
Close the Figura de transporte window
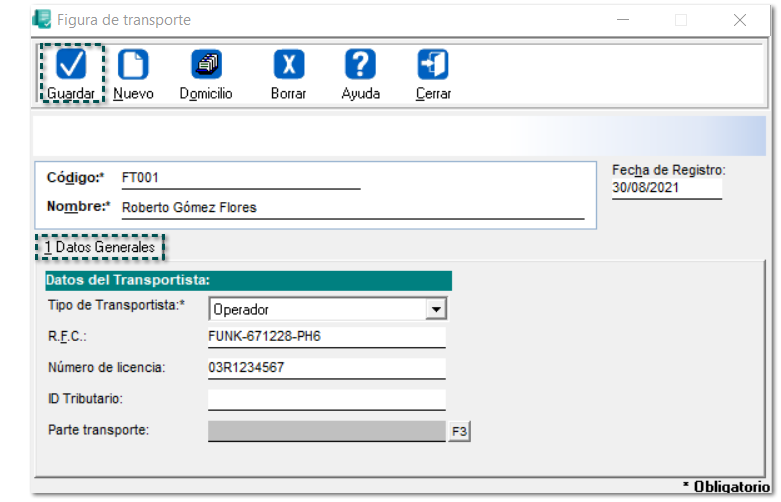click(x=740, y=19)
